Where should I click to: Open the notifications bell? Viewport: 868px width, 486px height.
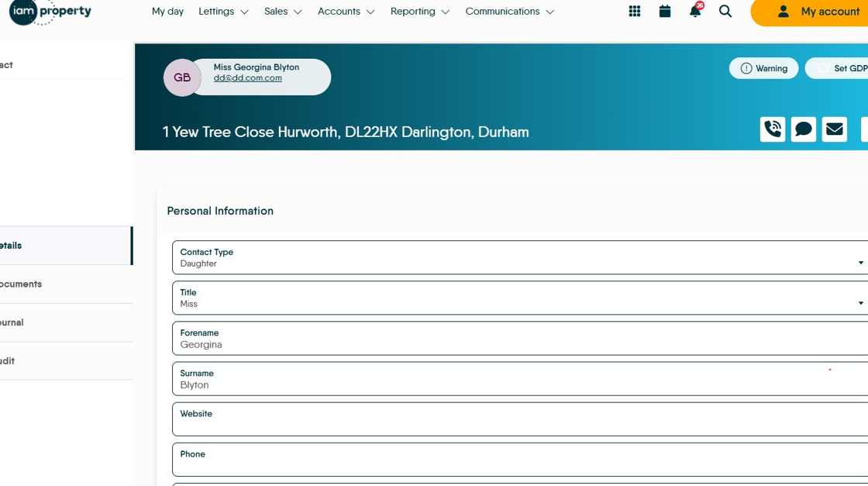(x=695, y=11)
